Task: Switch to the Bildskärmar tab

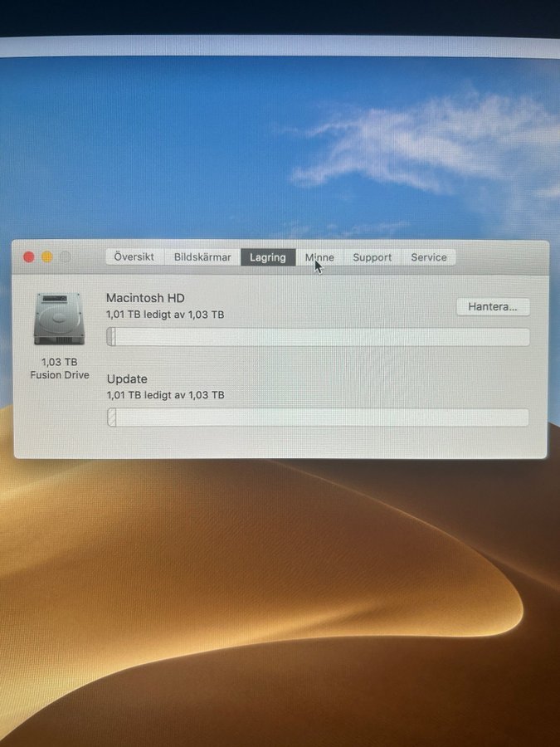Action: (x=202, y=257)
